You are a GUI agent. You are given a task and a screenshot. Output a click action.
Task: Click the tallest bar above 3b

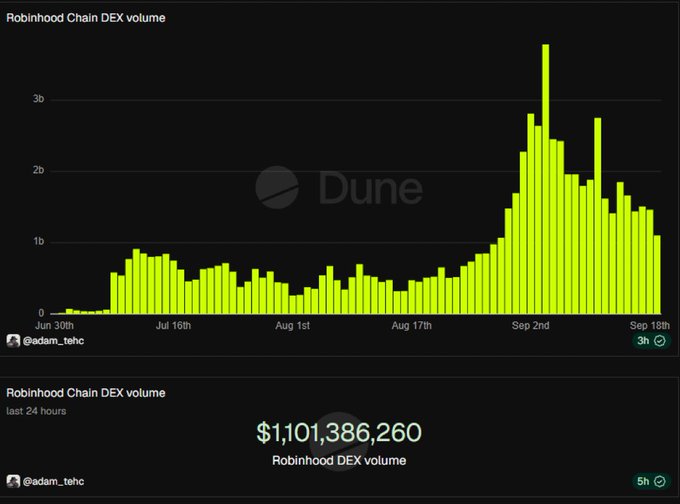coord(546,179)
